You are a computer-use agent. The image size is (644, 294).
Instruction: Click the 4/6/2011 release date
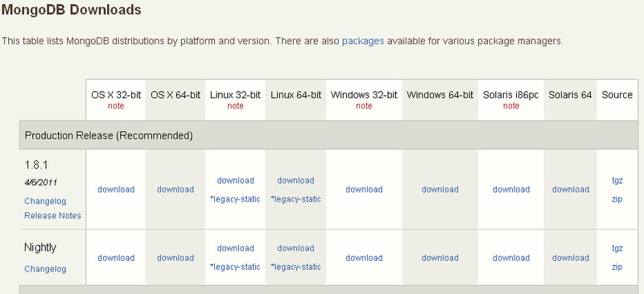pyautogui.click(x=41, y=182)
